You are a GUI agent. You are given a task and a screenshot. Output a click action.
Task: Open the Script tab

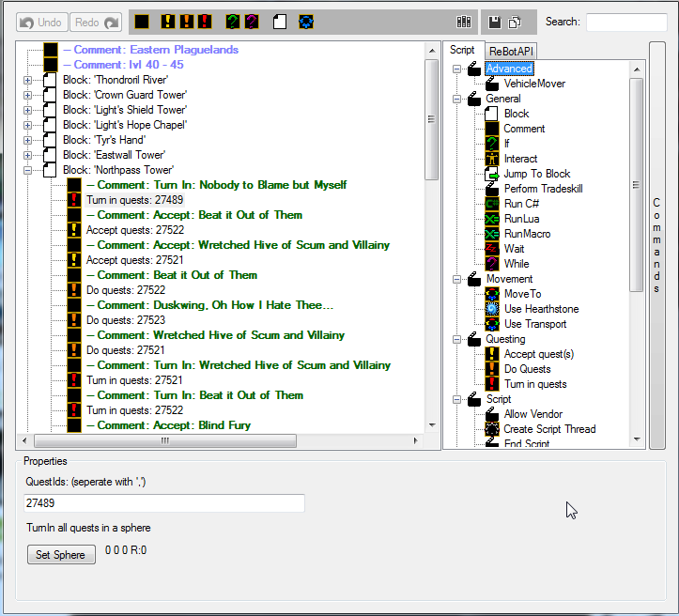[462, 50]
